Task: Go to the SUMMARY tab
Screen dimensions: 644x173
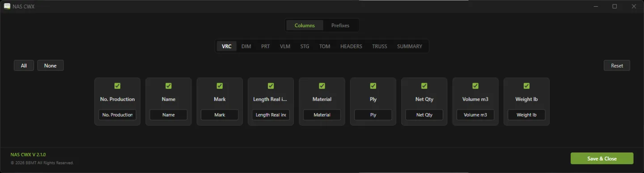Action: point(410,46)
